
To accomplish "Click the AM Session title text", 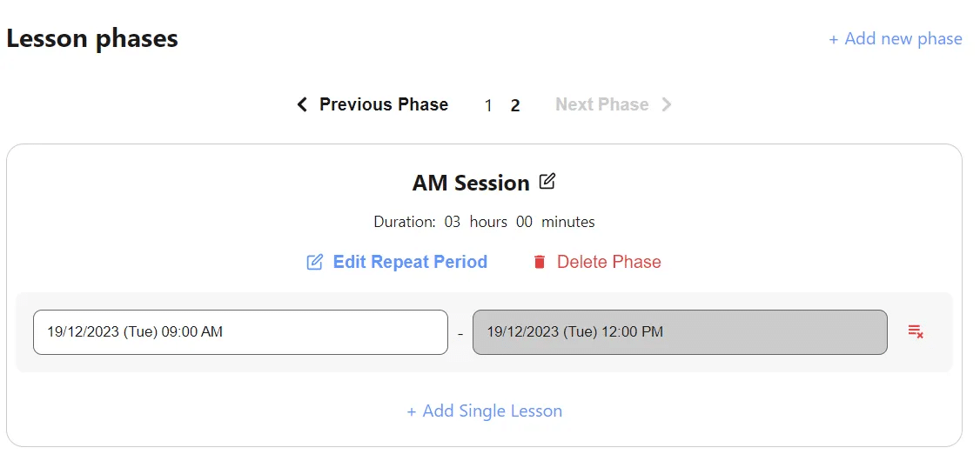I will point(471,183).
